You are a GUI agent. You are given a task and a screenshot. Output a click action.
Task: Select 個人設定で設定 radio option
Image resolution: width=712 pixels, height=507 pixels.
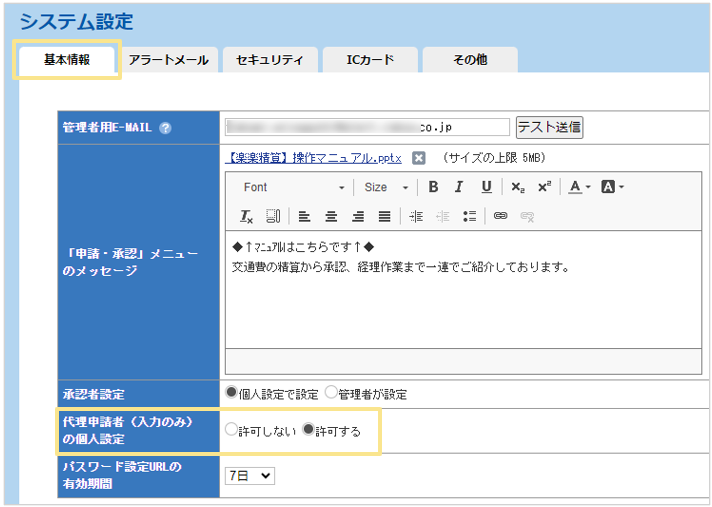(232, 393)
